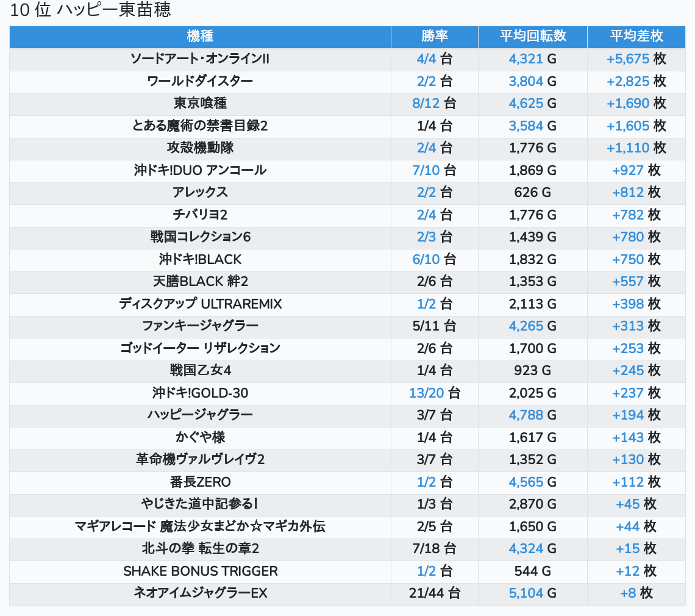
Task: Select the 4/4 台 win rate cell
Action: point(434,59)
